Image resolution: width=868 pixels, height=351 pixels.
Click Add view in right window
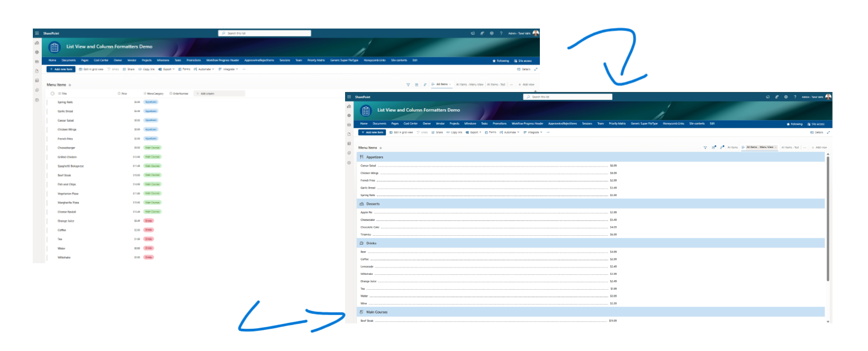tap(819, 147)
